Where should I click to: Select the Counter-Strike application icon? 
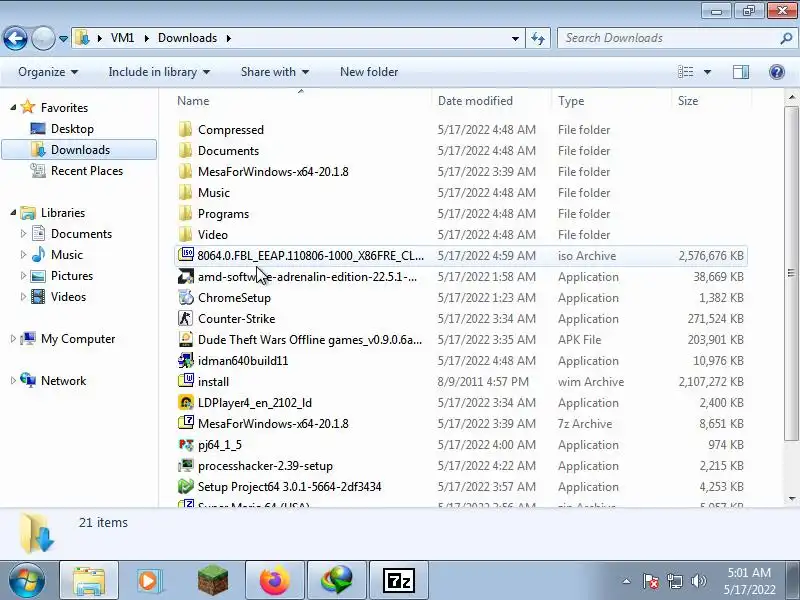pos(186,318)
